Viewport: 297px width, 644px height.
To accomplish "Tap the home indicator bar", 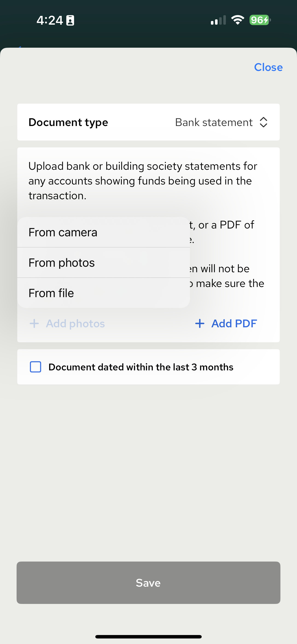I will 148,636.
